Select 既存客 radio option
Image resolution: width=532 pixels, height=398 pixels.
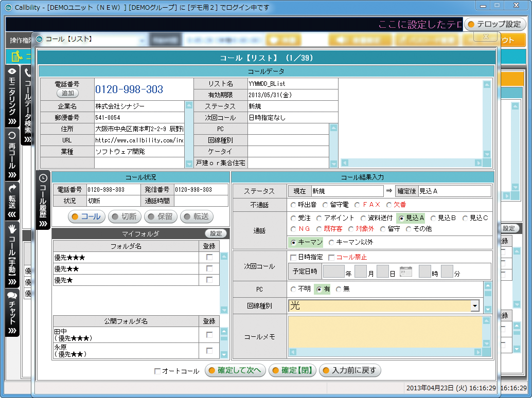click(319, 229)
